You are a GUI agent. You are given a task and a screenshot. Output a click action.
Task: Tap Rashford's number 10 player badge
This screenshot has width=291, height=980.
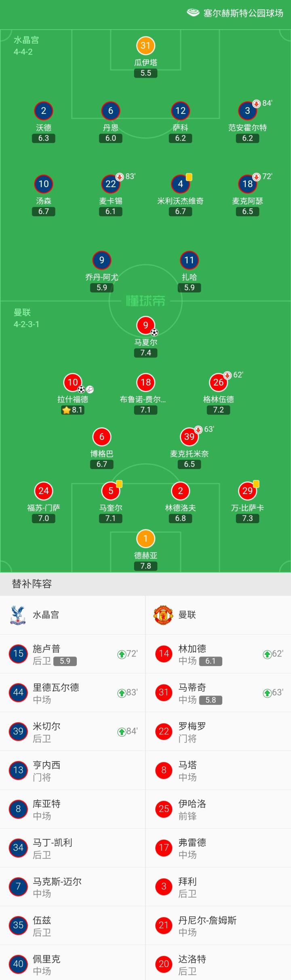pos(73,382)
